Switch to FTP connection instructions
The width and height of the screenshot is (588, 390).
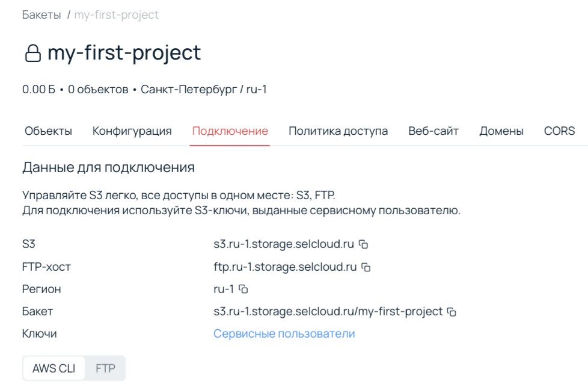105,368
